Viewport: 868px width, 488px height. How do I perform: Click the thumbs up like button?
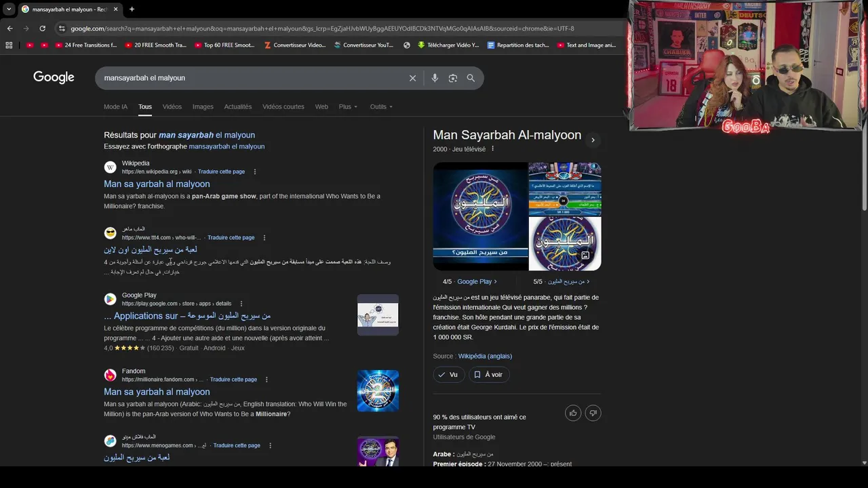[573, 413]
